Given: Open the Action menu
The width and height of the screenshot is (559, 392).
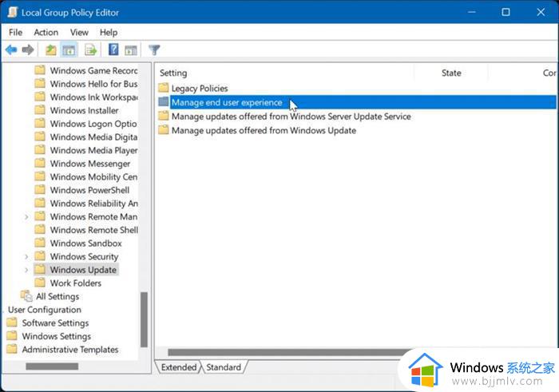Looking at the screenshot, I should coord(46,33).
